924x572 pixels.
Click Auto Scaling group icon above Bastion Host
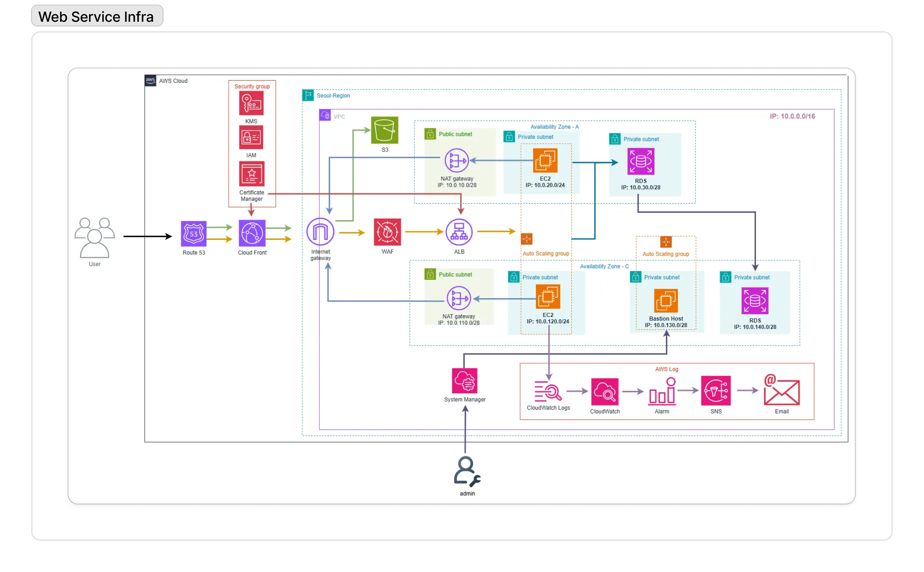pyautogui.click(x=666, y=242)
